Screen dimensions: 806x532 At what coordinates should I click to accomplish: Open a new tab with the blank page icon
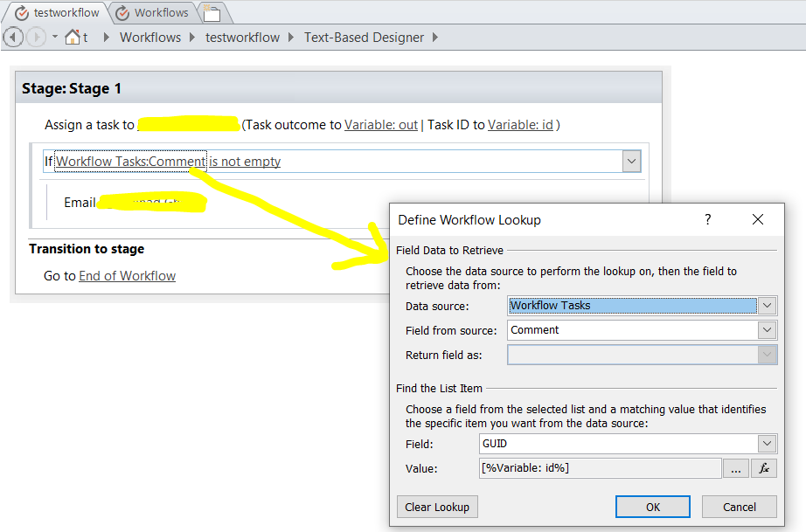click(x=211, y=14)
